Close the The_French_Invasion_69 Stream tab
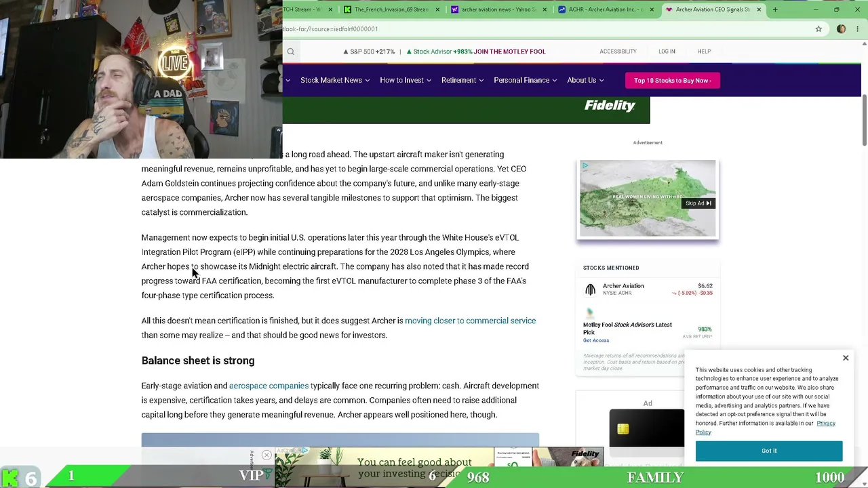868x488 pixels. (437, 9)
